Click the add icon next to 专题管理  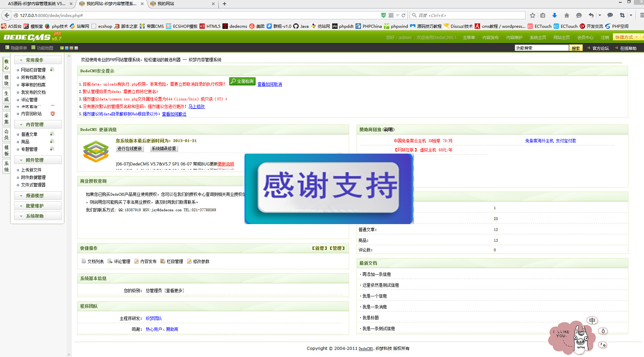pyautogui.click(x=52, y=149)
